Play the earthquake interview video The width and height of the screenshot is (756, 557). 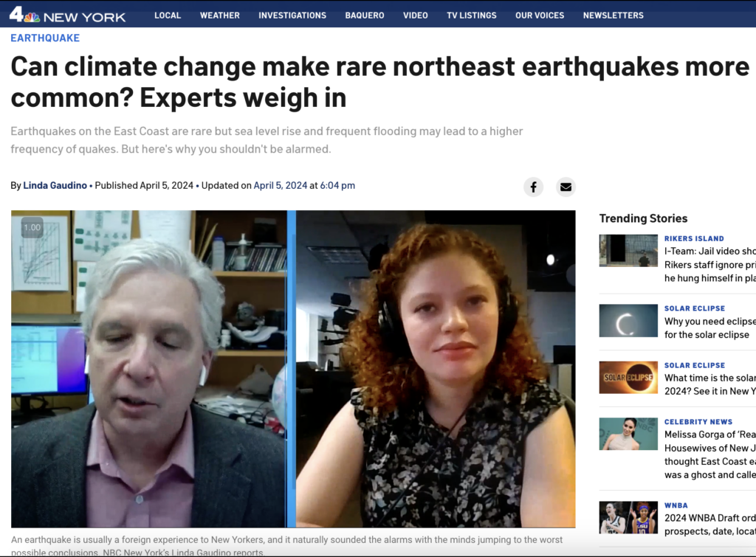click(x=293, y=369)
